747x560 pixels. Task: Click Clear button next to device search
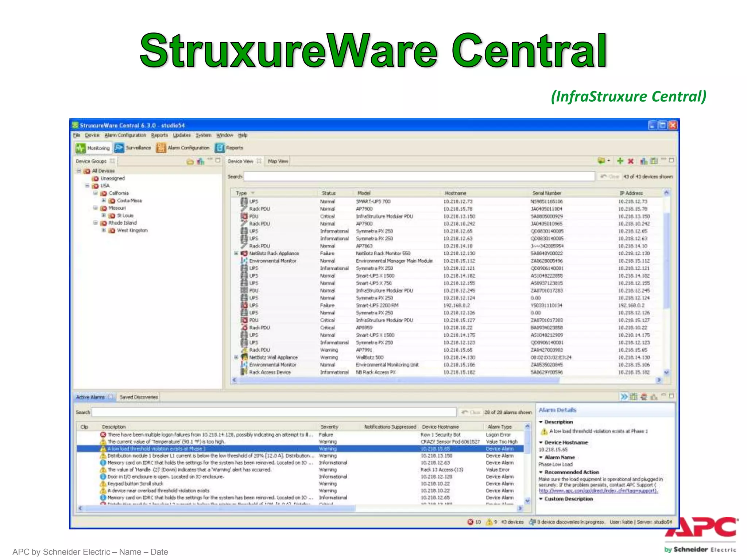click(x=609, y=176)
